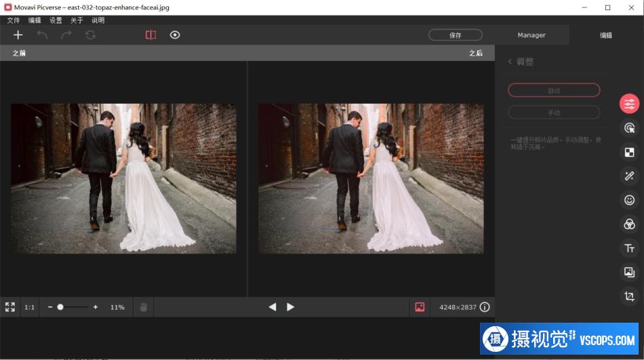Switch to the 编辑 tab on the right

[x=606, y=35]
